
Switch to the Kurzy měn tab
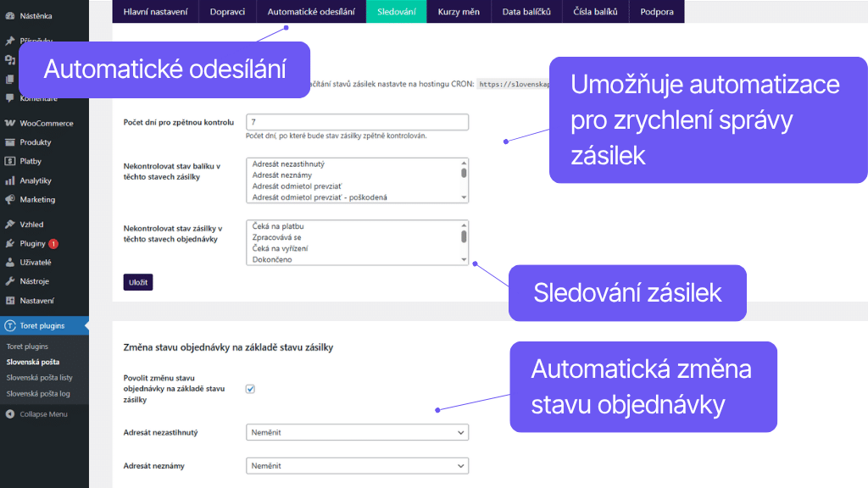tap(458, 12)
